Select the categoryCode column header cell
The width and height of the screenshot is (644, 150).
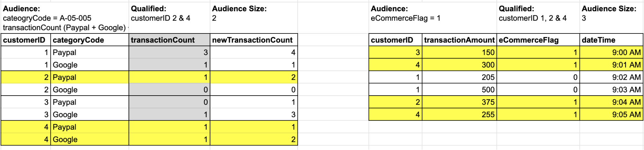[89, 40]
